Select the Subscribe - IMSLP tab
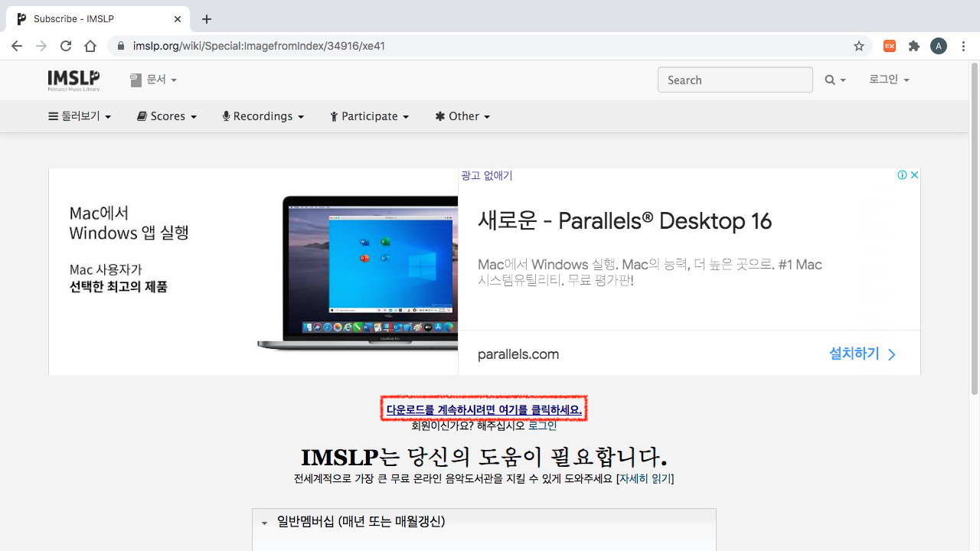 pos(98,19)
